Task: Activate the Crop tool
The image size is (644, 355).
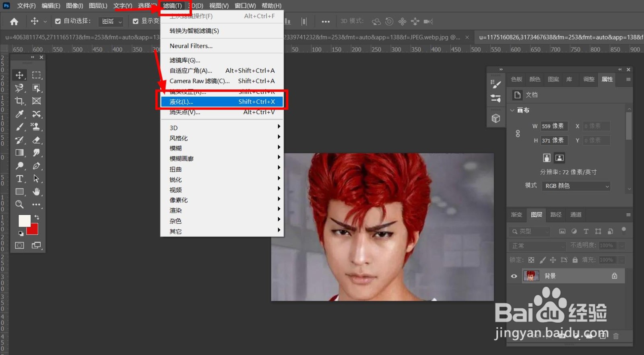Action: pos(19,101)
